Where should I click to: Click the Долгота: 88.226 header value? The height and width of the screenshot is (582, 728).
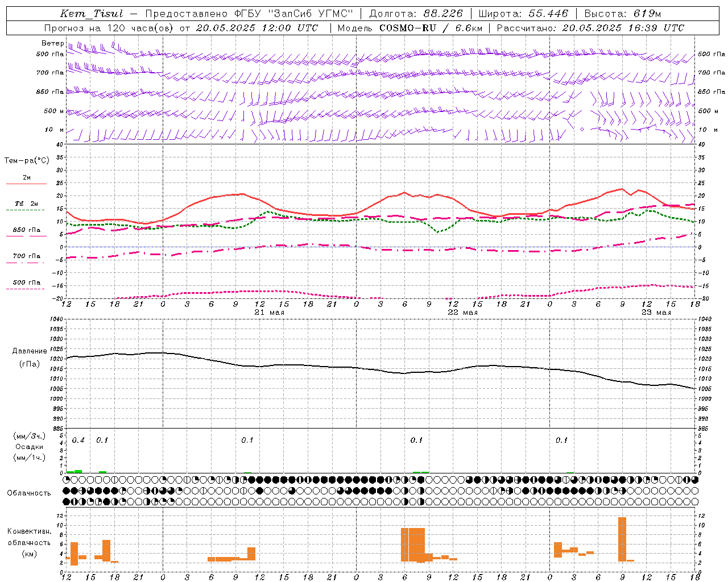pos(416,14)
